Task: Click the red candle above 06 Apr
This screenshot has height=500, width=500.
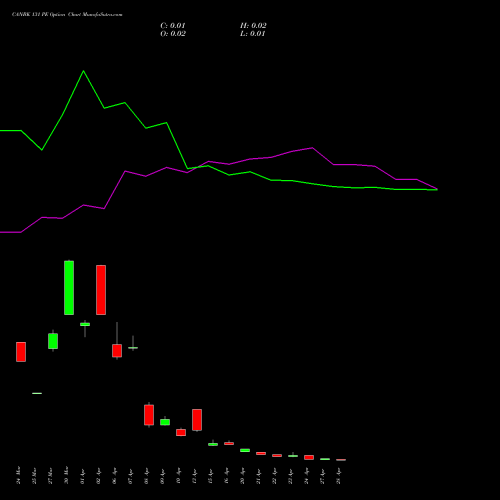Action: click(x=117, y=351)
